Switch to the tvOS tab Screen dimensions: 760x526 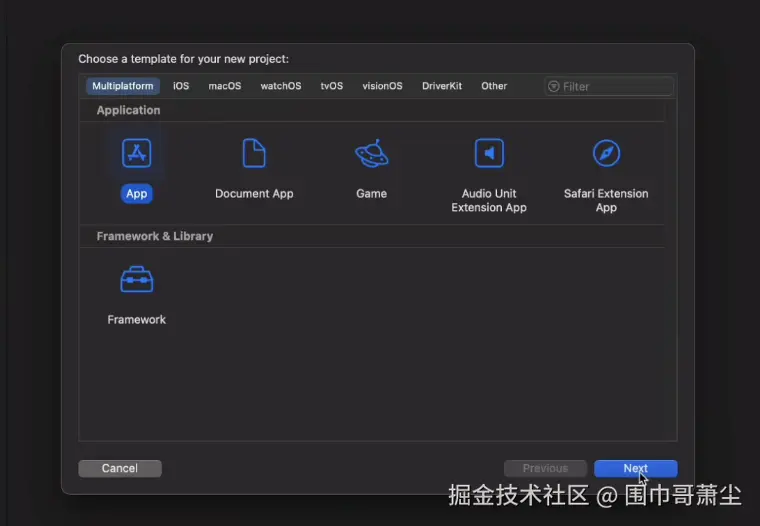pos(332,86)
